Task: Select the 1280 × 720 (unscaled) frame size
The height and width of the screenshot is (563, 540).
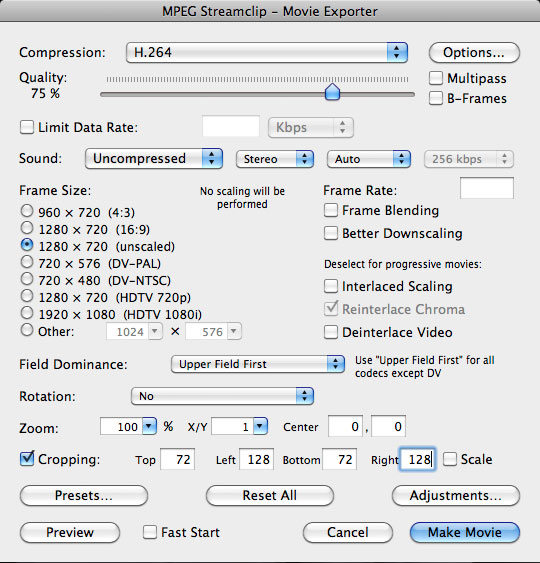Action: pos(27,245)
